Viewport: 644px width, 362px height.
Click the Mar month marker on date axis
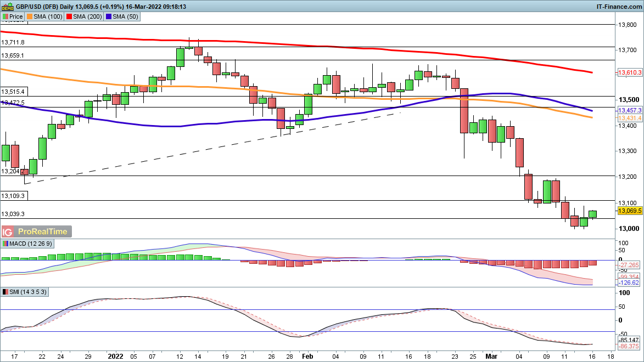coord(491,357)
